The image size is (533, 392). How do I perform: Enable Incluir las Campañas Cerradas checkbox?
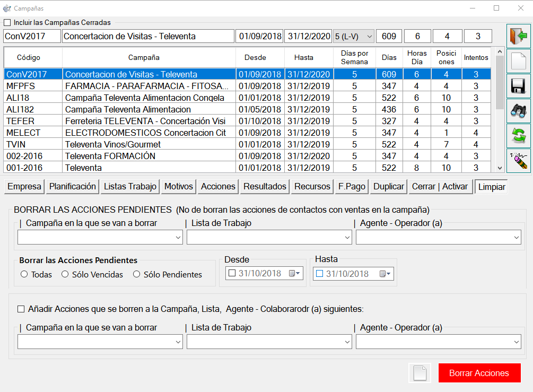click(x=7, y=23)
